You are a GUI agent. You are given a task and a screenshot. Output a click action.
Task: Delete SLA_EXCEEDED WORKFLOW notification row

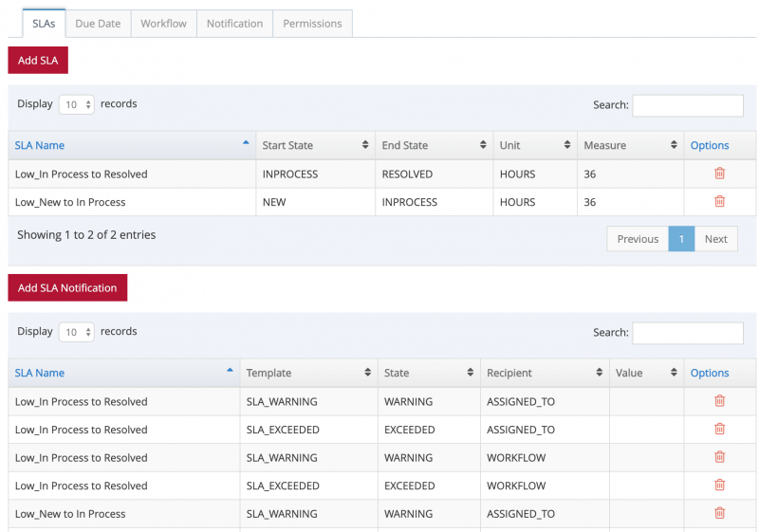point(719,486)
